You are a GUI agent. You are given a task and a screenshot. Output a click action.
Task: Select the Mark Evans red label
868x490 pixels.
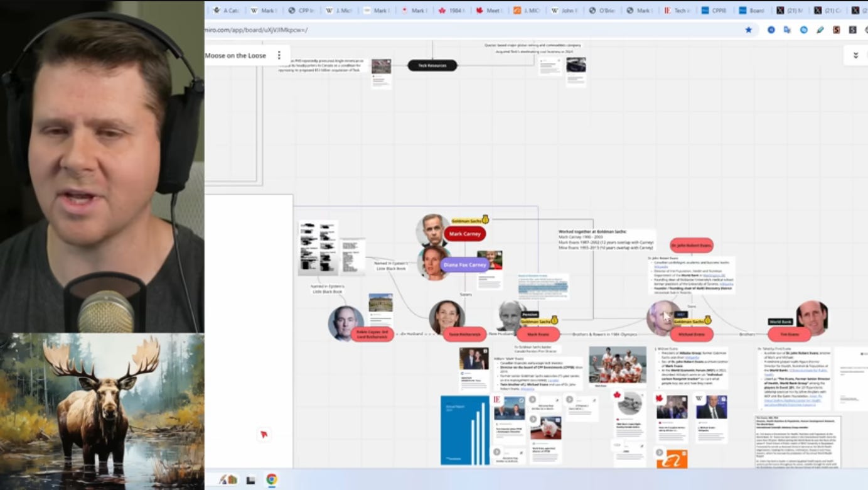(538, 335)
